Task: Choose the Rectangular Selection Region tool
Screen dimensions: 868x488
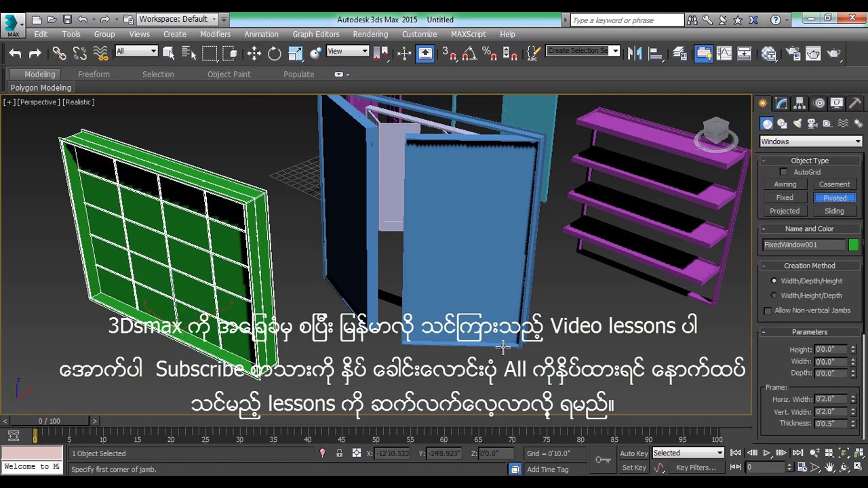Action: tap(210, 53)
